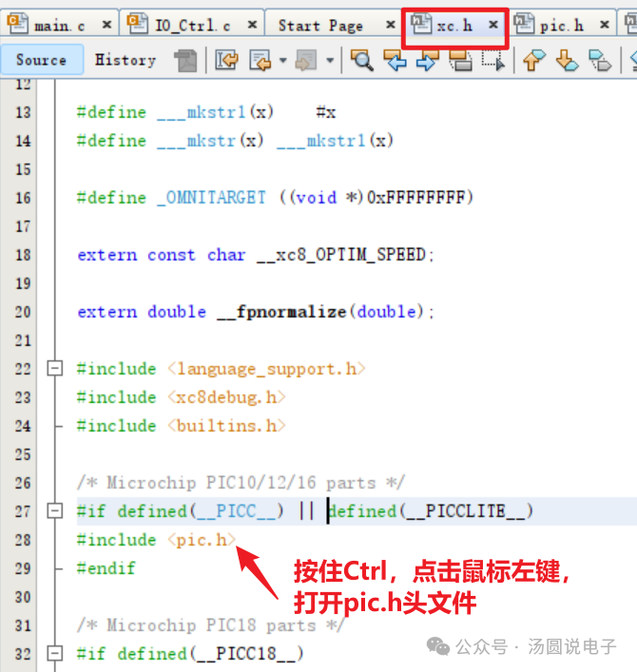The width and height of the screenshot is (637, 672).
Task: Collapse the #if fold marker at line 32
Action: (x=55, y=654)
